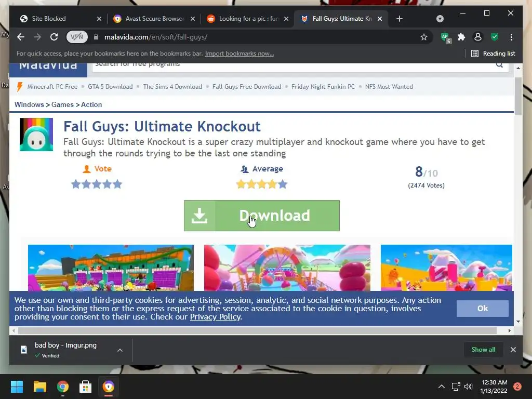Rate with the fifth Vote star
The image size is (532, 399).
pyautogui.click(x=117, y=184)
